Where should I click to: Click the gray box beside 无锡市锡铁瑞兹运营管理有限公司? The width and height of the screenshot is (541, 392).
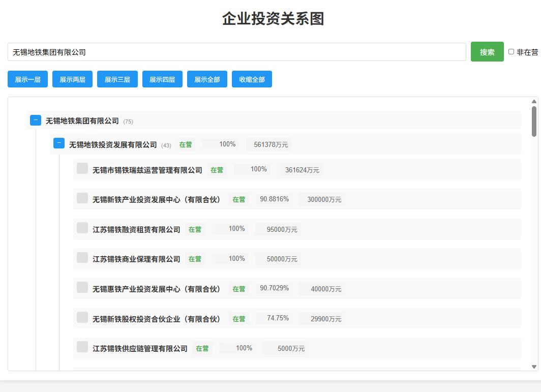[82, 168]
